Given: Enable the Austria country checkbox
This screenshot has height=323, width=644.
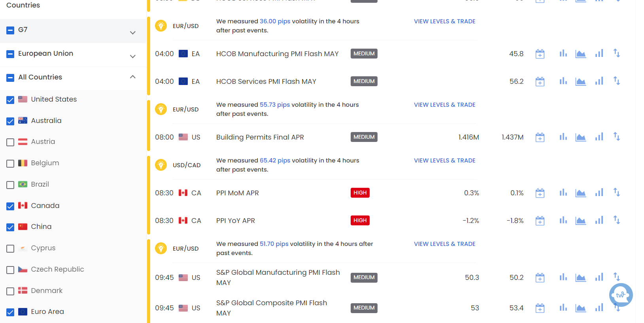Looking at the screenshot, I should point(10,142).
